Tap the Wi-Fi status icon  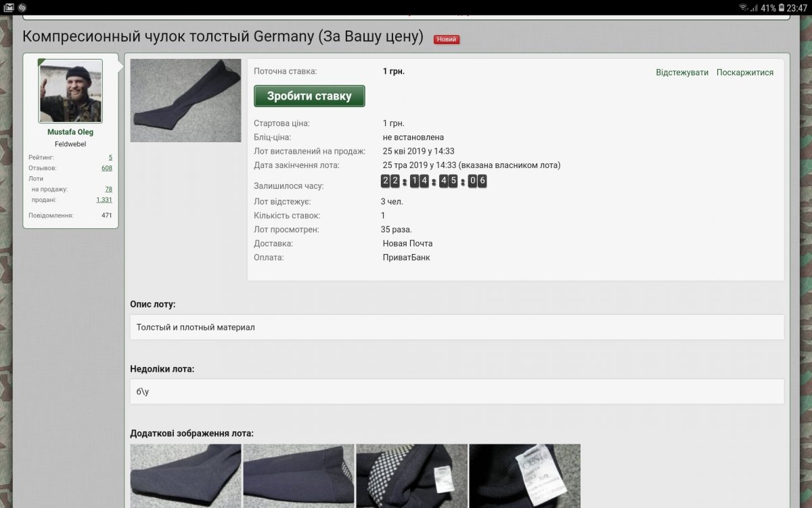[x=744, y=7]
